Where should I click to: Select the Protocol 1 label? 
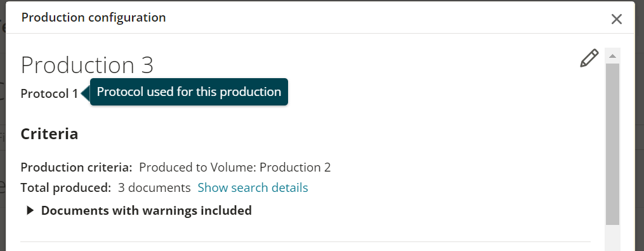pos(49,93)
